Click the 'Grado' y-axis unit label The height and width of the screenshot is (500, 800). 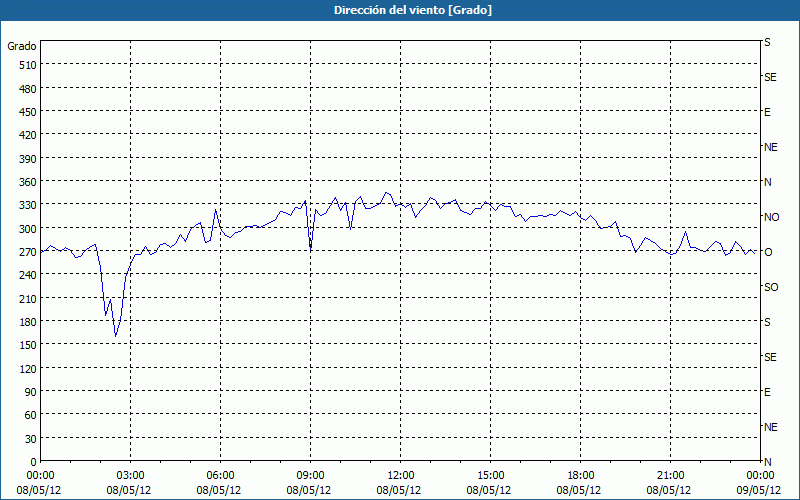(x=22, y=46)
